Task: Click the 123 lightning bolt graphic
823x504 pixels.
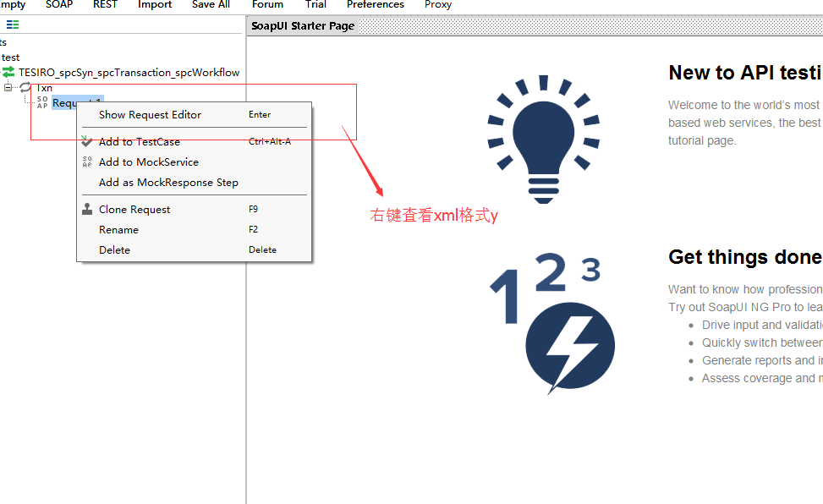Action: click(552, 323)
